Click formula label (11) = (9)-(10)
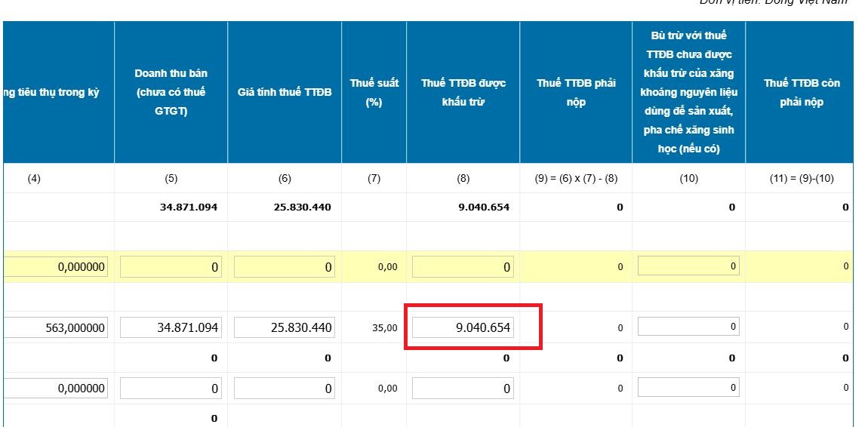 click(802, 179)
